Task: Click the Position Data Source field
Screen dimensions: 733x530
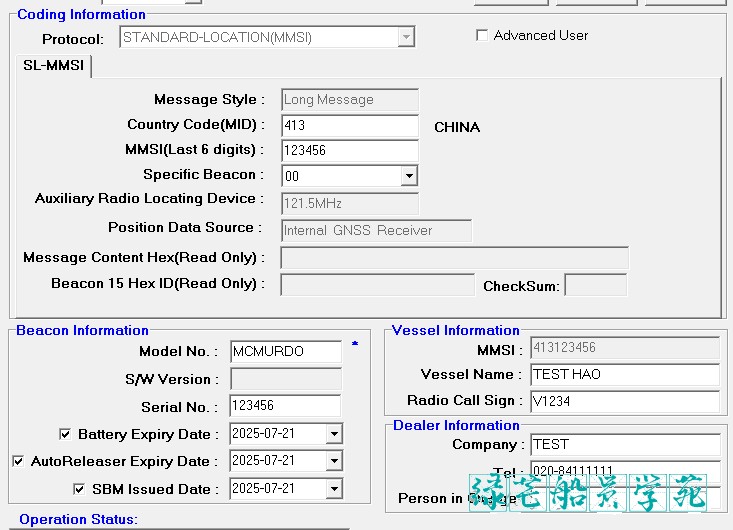Action: 376,230
